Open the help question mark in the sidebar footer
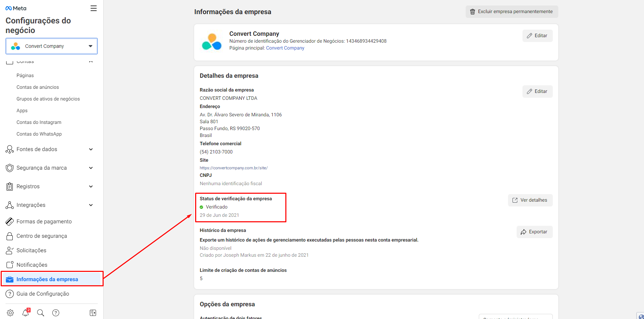Screen dimensions: 644x319 (x=56, y=313)
